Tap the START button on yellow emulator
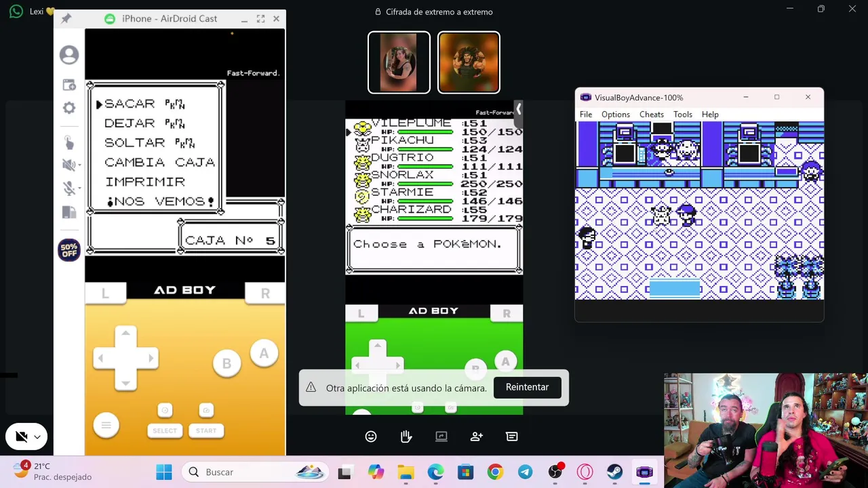 [x=206, y=430]
